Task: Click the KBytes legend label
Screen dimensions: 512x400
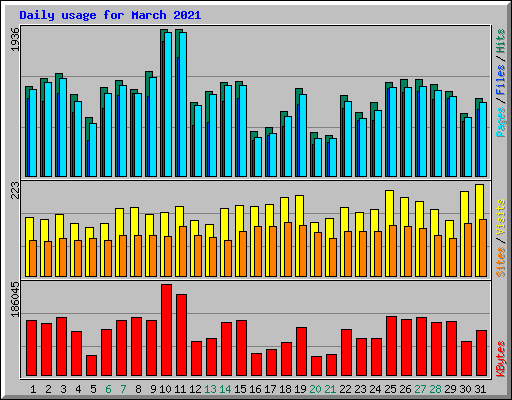Action: tap(501, 359)
